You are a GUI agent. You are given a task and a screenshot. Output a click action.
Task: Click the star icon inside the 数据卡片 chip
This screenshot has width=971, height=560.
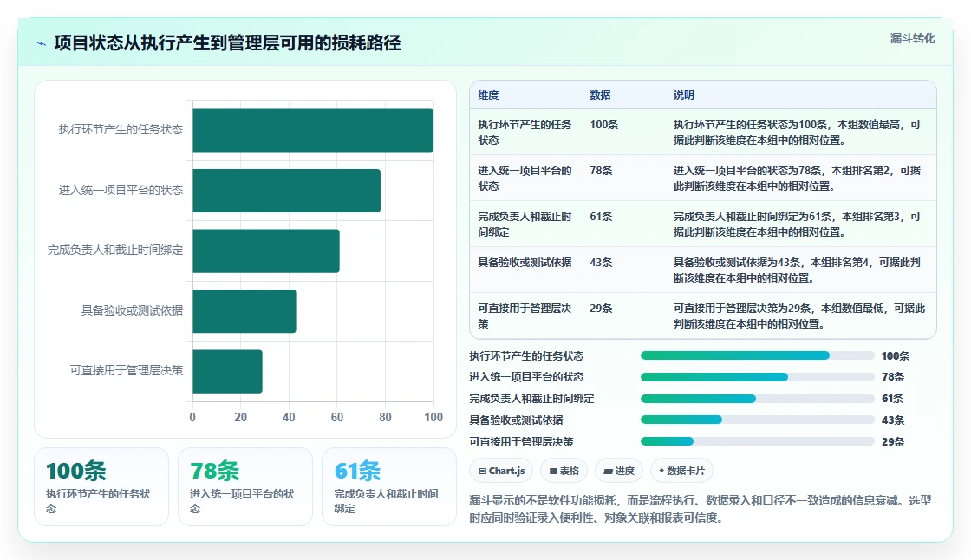662,471
